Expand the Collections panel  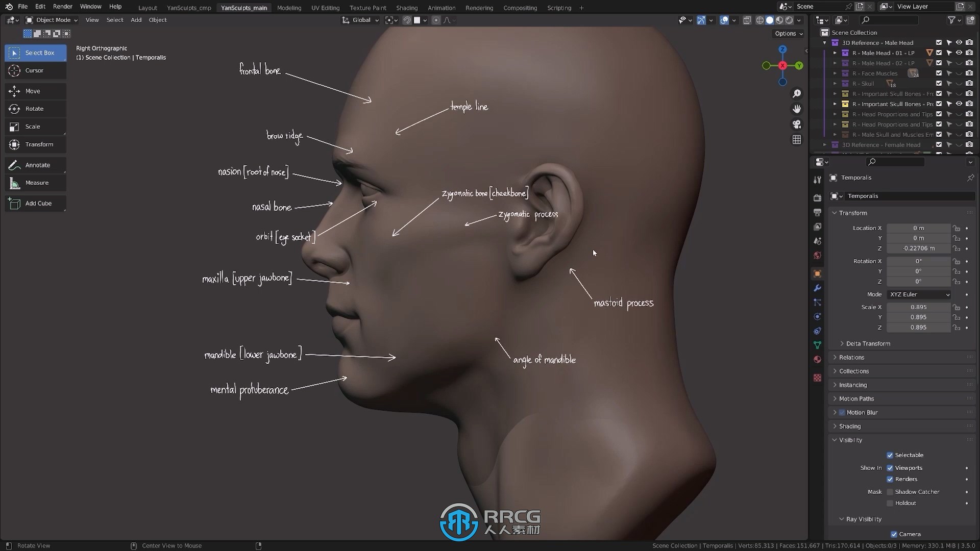point(853,371)
